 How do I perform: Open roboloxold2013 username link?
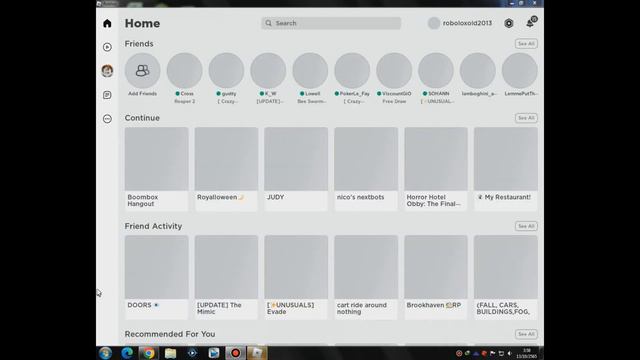coord(467,23)
